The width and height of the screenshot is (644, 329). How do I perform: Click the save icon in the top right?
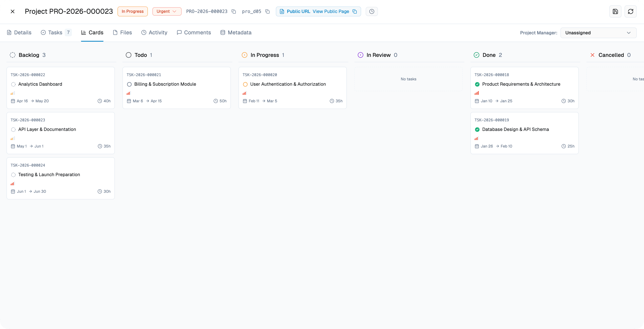click(616, 11)
